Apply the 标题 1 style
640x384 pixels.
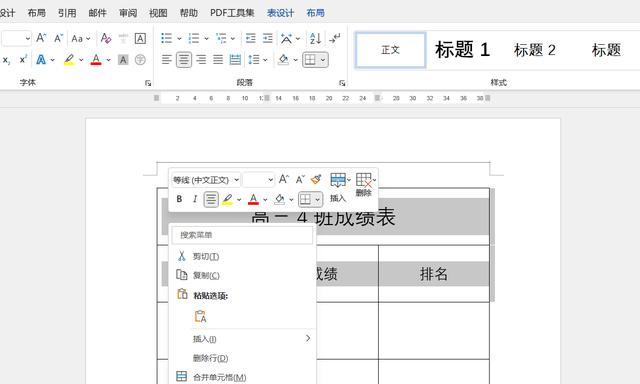462,50
